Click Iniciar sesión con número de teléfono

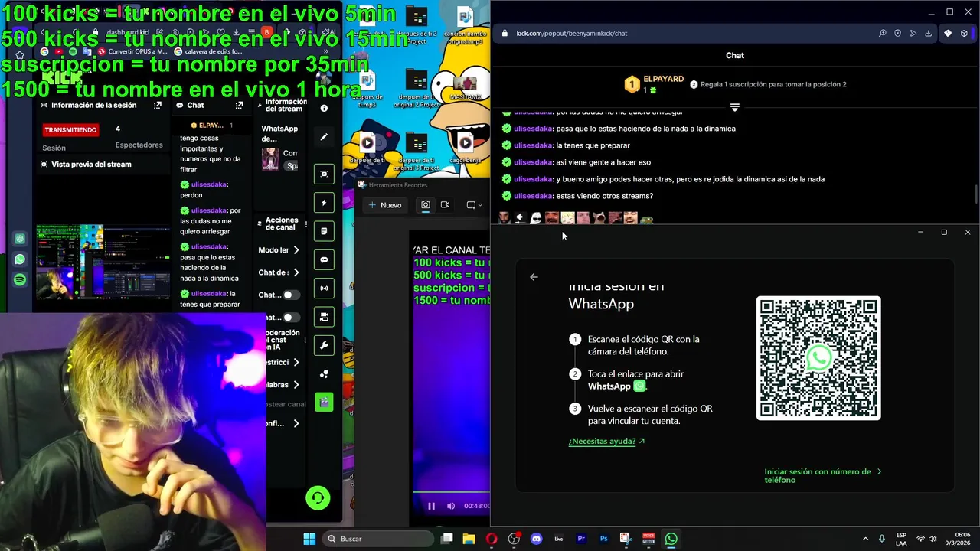[x=823, y=475]
